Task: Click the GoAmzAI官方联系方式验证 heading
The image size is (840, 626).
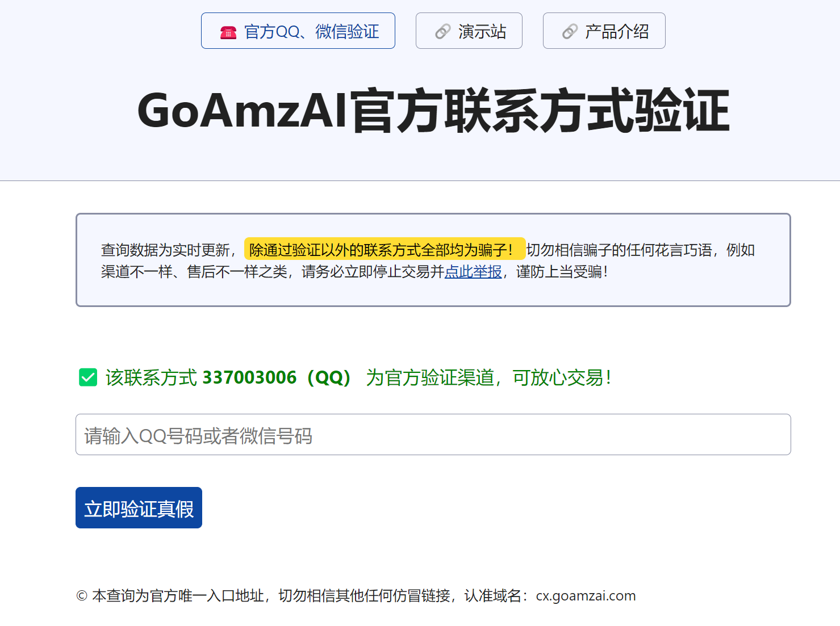Action: [x=433, y=111]
